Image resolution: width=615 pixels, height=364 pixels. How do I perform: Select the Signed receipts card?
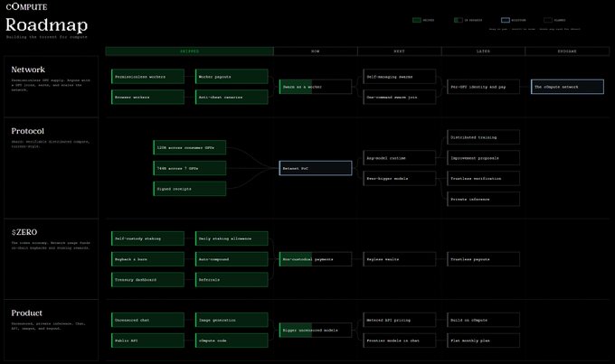click(x=190, y=189)
